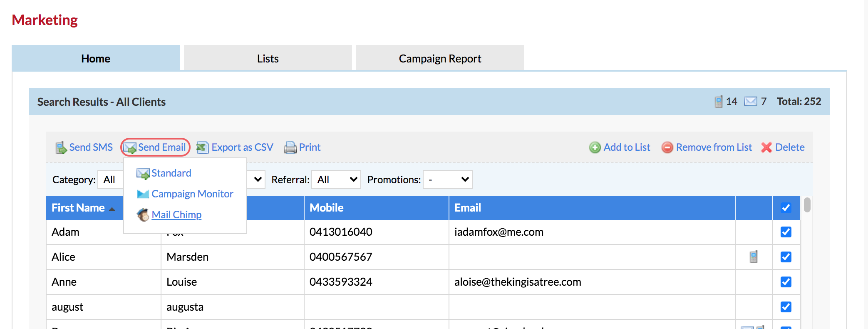Click the Standard email envelope icon
This screenshot has width=868, height=329.
[x=143, y=173]
